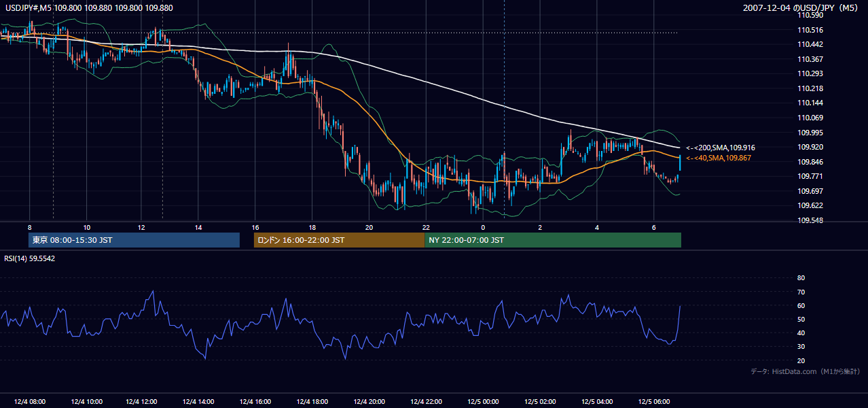This screenshot has height=408, width=868.
Task: Click RSI axis level 50
Action: point(801,319)
